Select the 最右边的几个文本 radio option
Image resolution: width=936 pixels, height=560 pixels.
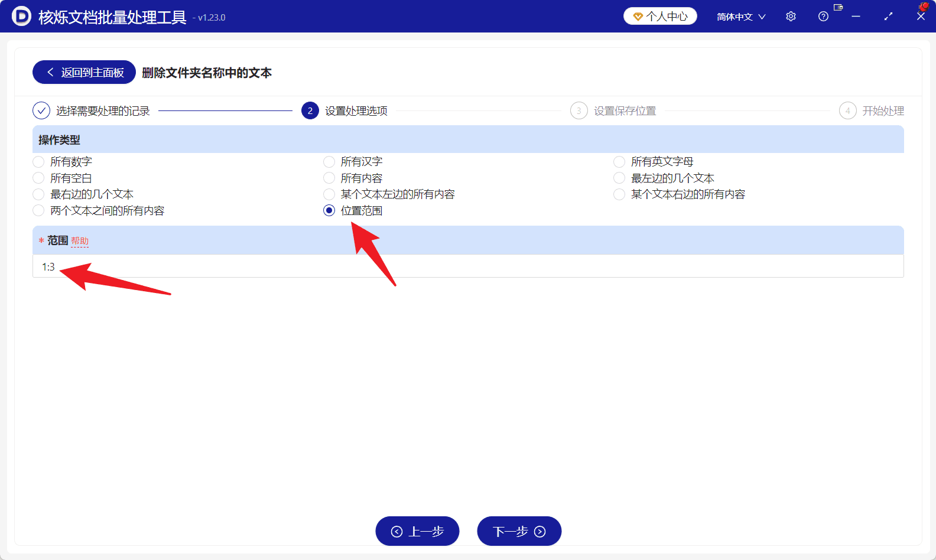click(38, 194)
